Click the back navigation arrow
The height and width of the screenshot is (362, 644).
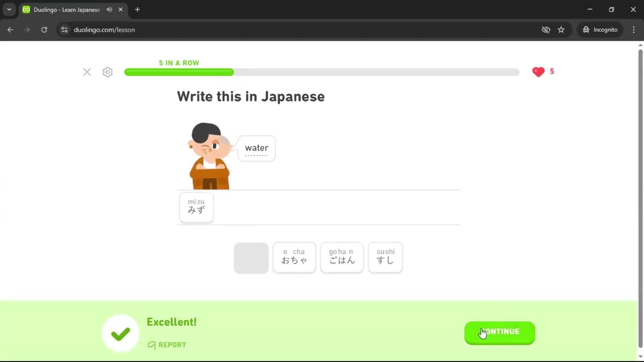pyautogui.click(x=10, y=29)
